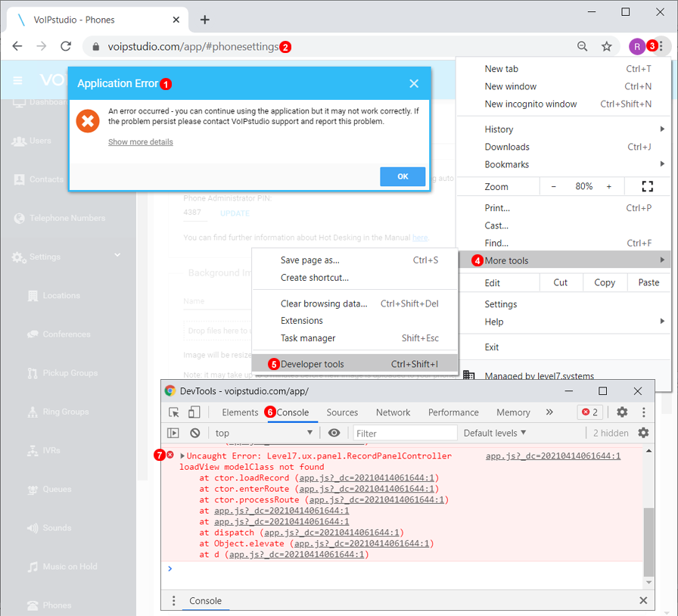Expand Help submenu
Screen dimensions: 678x616
tap(564, 322)
